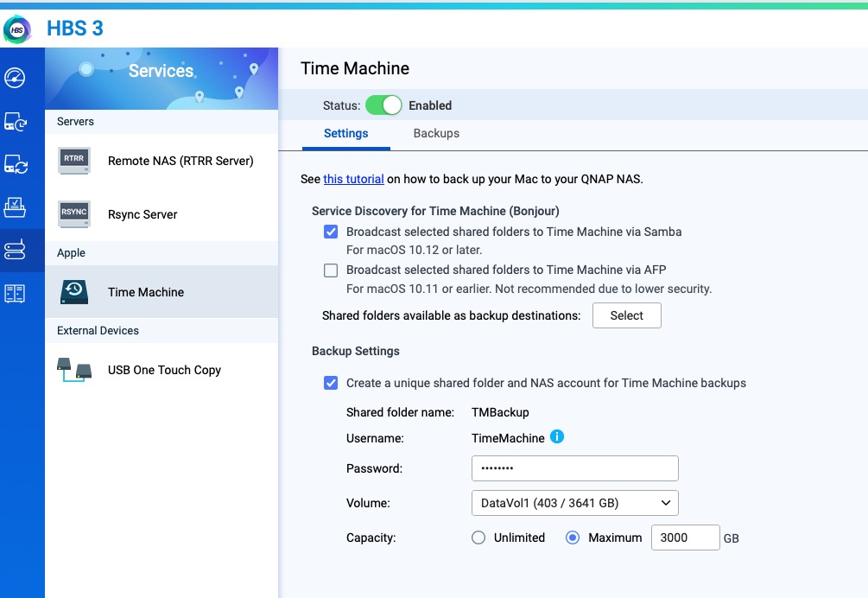Click the Service Discovery (Bonjour) heading
Viewport: 868px width, 598px height.
tap(435, 211)
